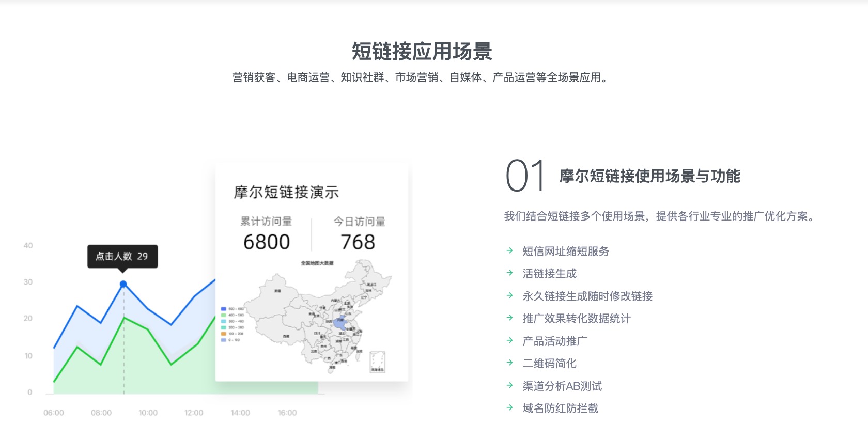Viewport: 868px width, 440px height.
Task: Open the 域名防红防拦截 list item
Action: 560,408
